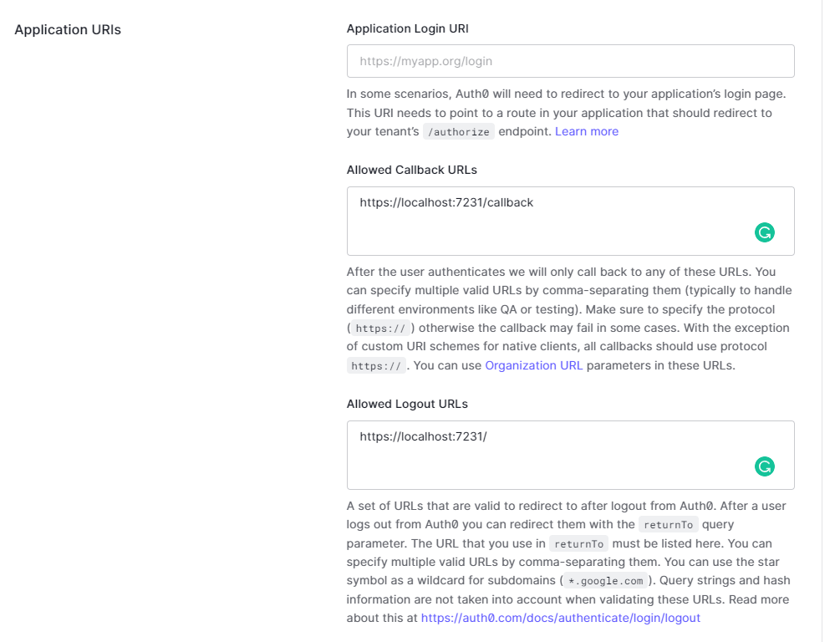The width and height of the screenshot is (840, 642).
Task: Click the Allowed Logout URLs label
Action: pyautogui.click(x=407, y=404)
